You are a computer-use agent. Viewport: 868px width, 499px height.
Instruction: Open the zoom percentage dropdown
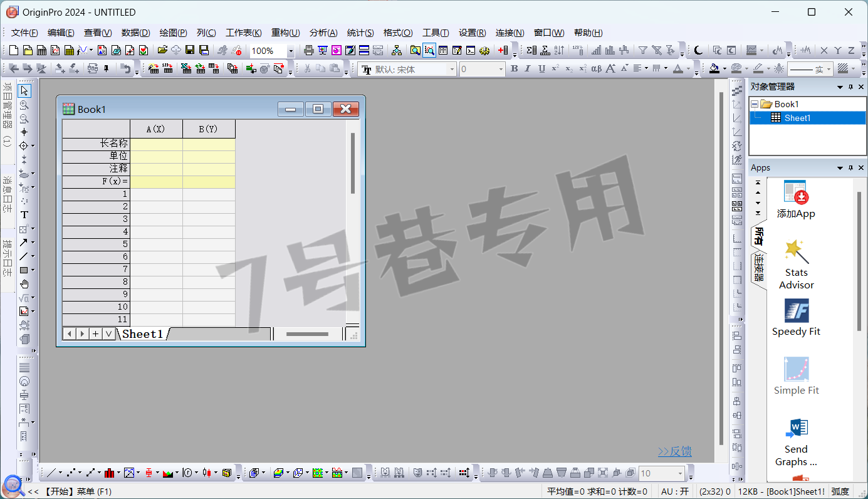291,51
